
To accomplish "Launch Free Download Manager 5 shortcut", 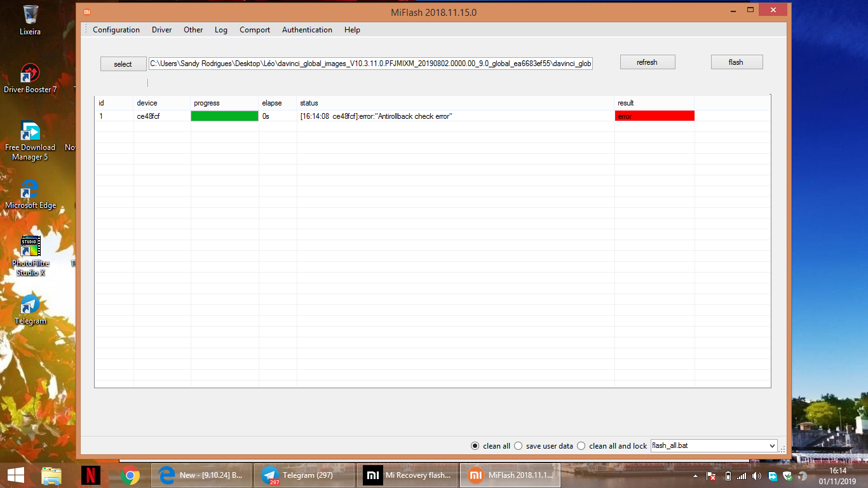I will pos(30,132).
